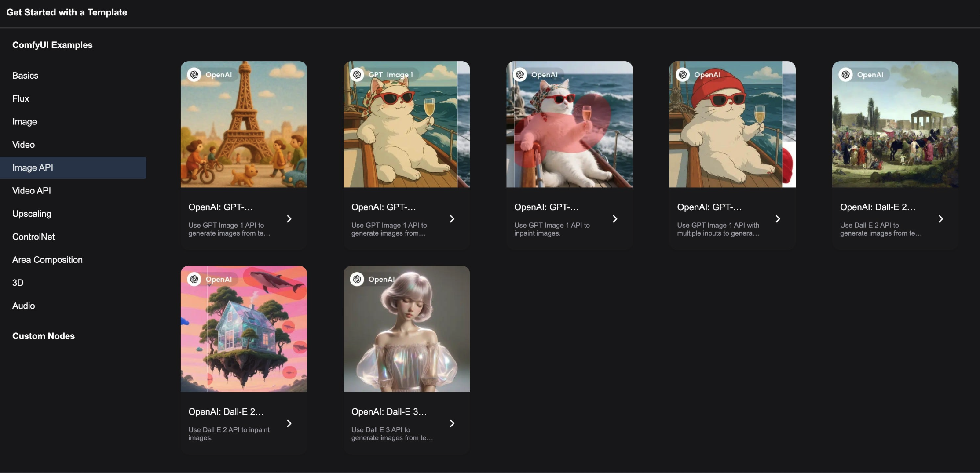The width and height of the screenshot is (980, 473).
Task: Click the description text under the Eiffel Tower card
Action: [x=230, y=229]
